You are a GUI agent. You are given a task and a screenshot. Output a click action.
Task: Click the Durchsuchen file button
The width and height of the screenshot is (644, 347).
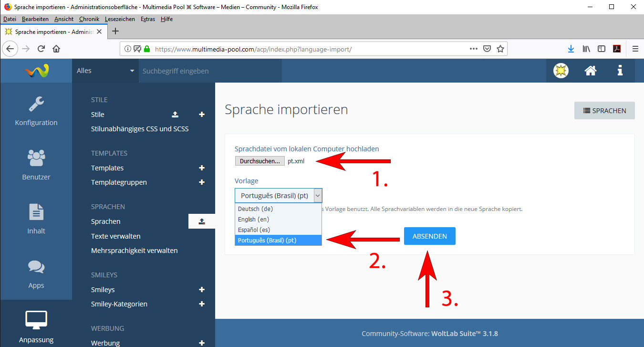[260, 161]
